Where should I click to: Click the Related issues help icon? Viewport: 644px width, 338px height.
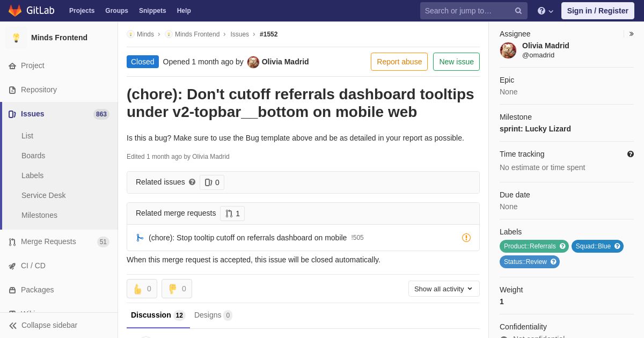pos(192,182)
